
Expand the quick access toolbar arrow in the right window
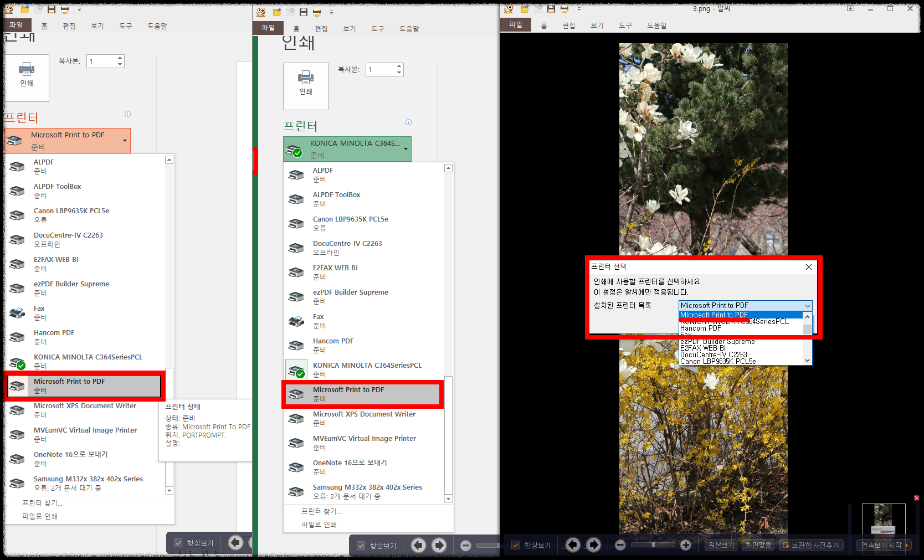click(x=579, y=9)
